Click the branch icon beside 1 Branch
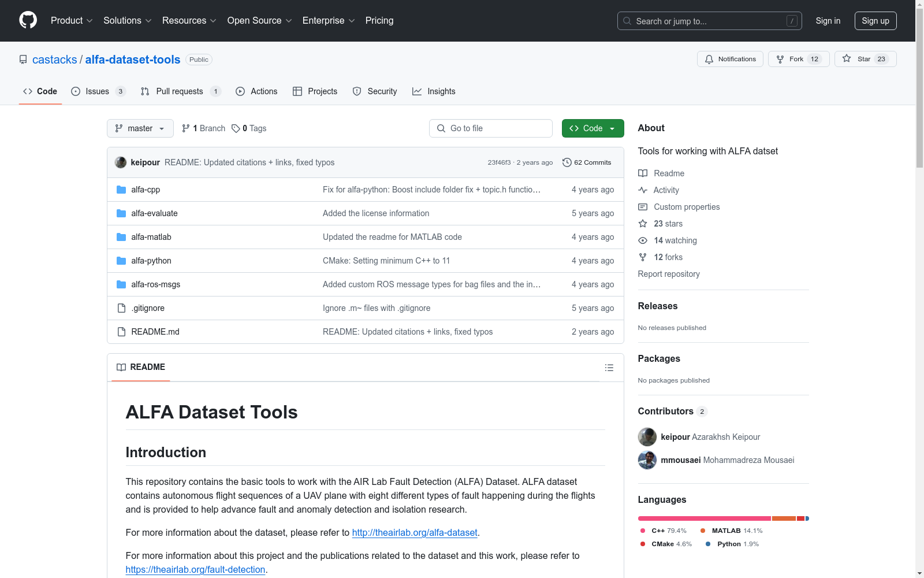924x578 pixels. point(186,128)
